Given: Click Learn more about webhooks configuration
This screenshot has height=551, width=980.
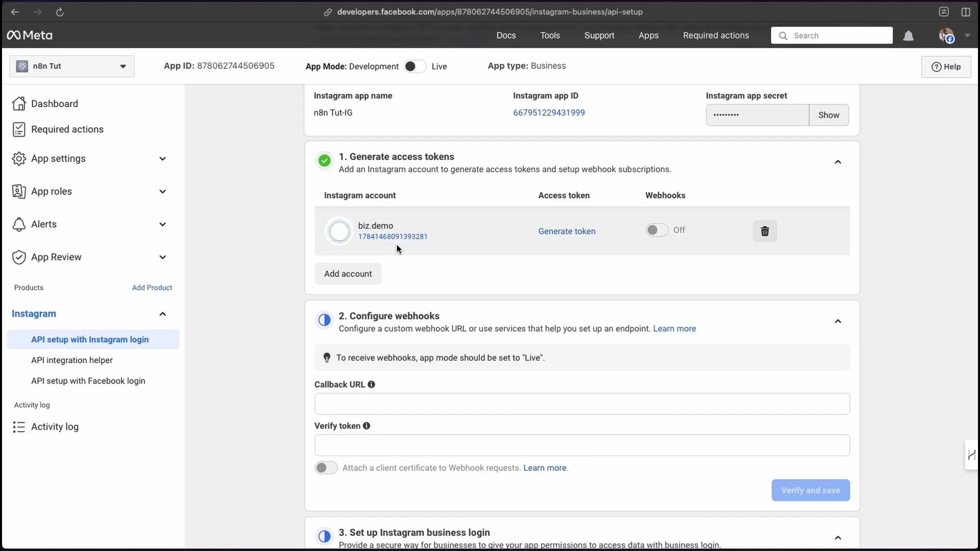Looking at the screenshot, I should pyautogui.click(x=674, y=329).
